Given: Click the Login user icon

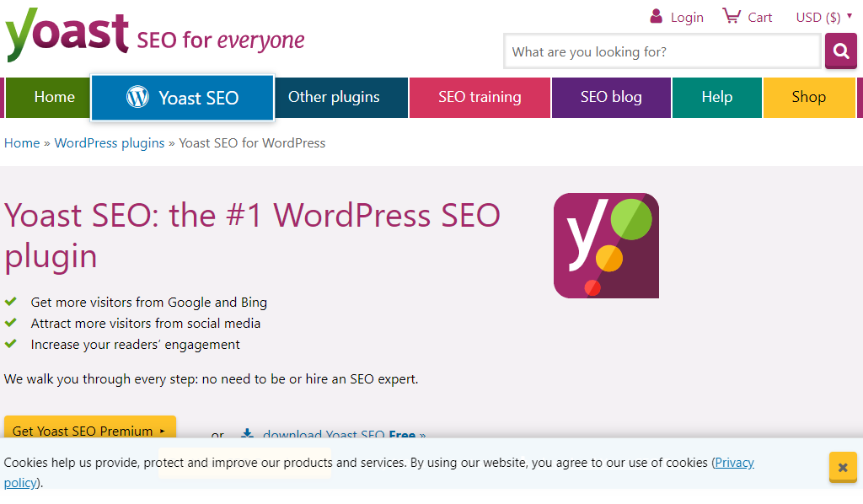Looking at the screenshot, I should 656,16.
